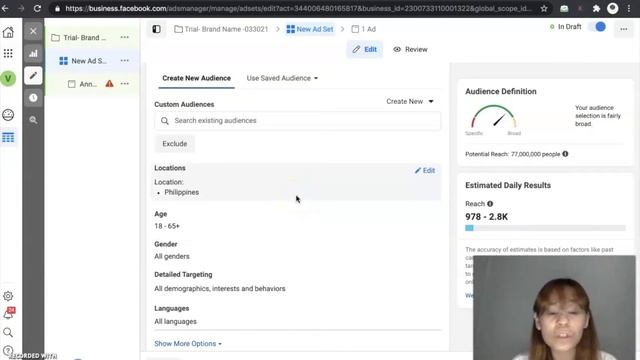Open the all tools grid menu
640x360 pixels.
tap(8, 53)
